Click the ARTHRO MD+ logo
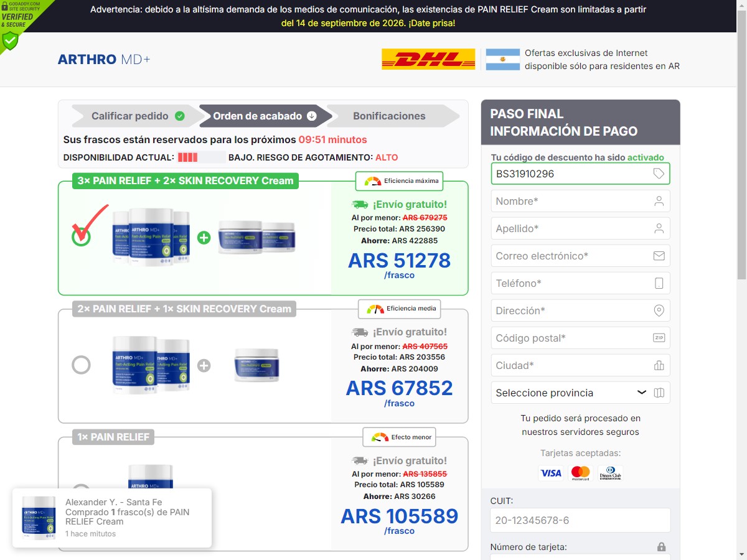This screenshot has width=747, height=560. click(104, 60)
